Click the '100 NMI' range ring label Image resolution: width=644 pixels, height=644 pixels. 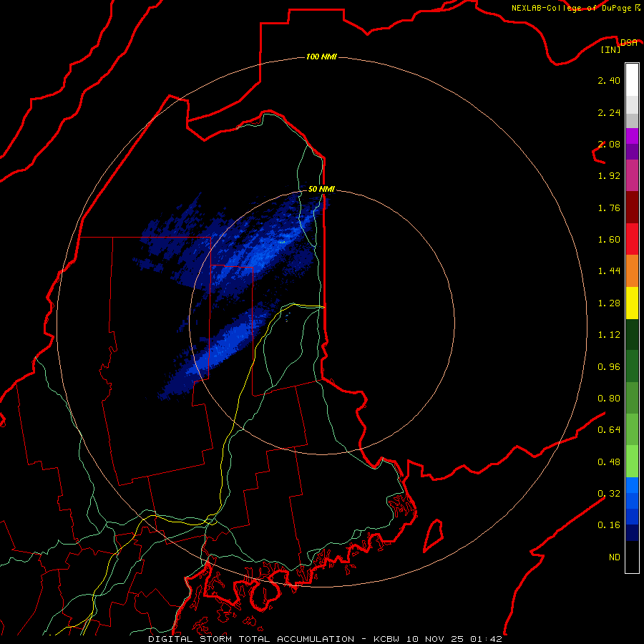click(321, 57)
